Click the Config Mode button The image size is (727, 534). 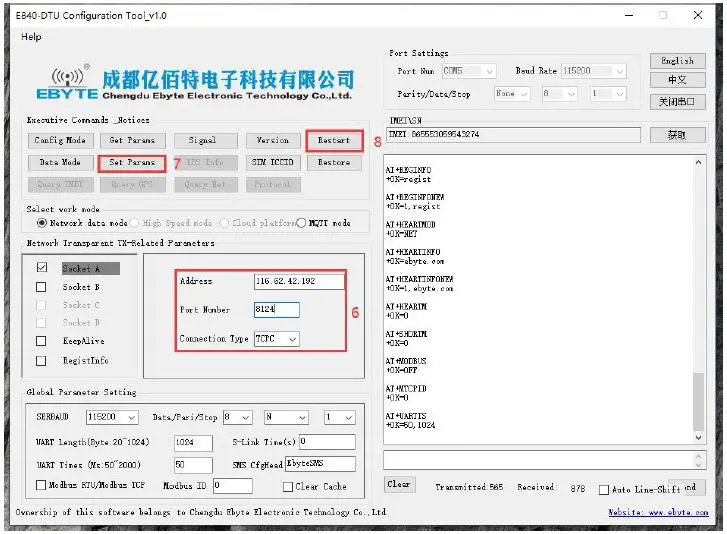tap(60, 140)
